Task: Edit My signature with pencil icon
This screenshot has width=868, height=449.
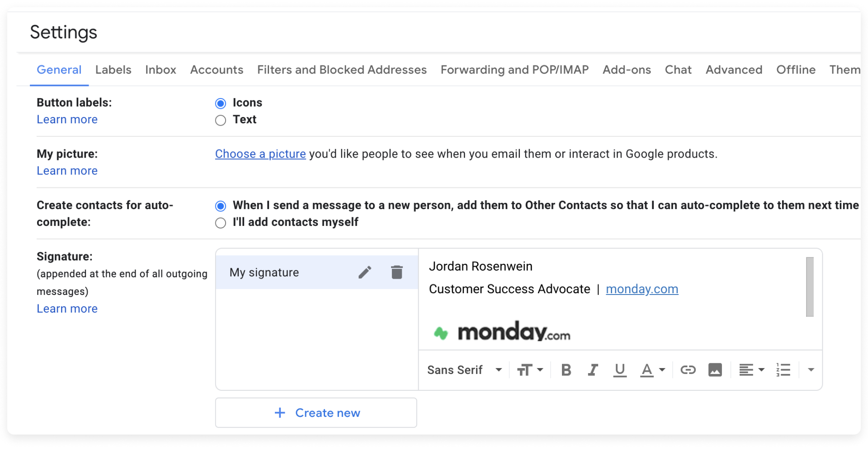Action: pyautogui.click(x=365, y=272)
